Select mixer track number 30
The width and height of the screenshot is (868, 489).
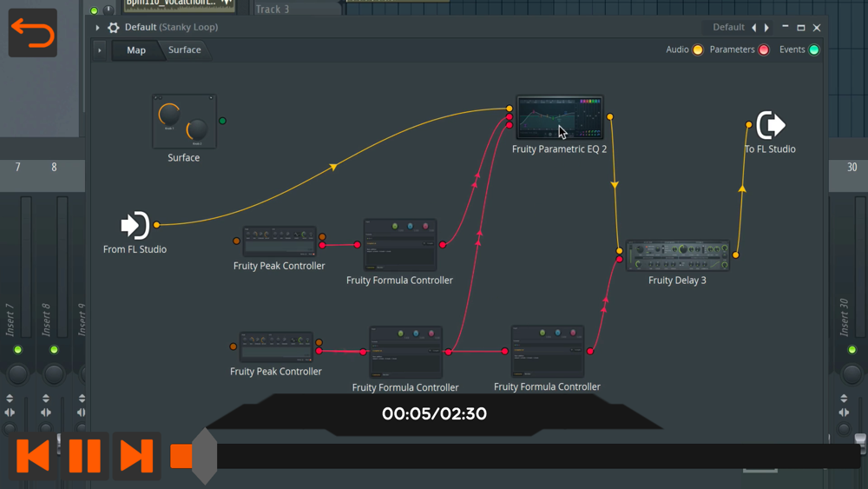[852, 168]
